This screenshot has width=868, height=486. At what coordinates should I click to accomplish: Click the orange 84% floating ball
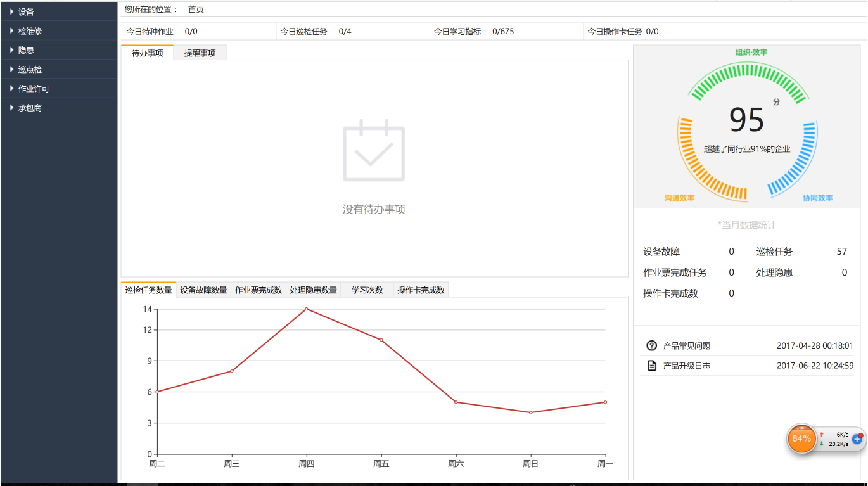pyautogui.click(x=801, y=438)
